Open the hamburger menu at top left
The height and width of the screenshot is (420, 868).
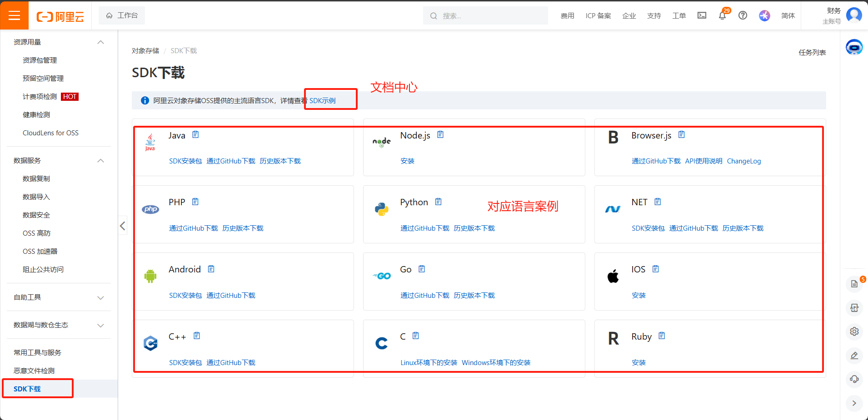(x=15, y=15)
